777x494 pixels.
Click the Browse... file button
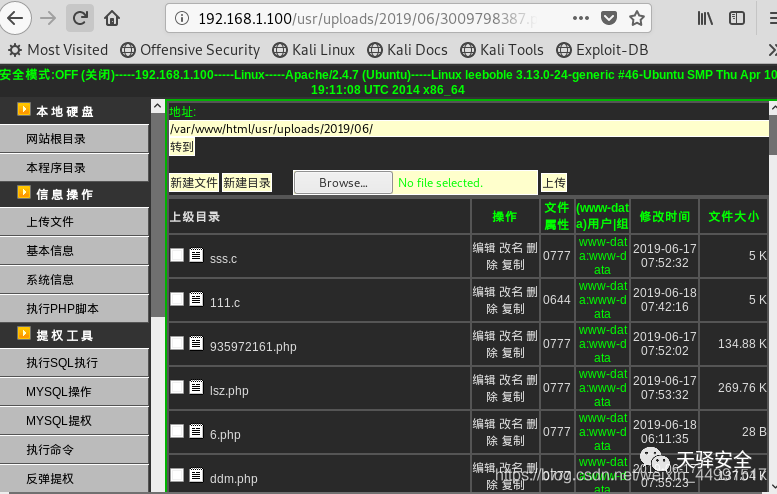[343, 183]
